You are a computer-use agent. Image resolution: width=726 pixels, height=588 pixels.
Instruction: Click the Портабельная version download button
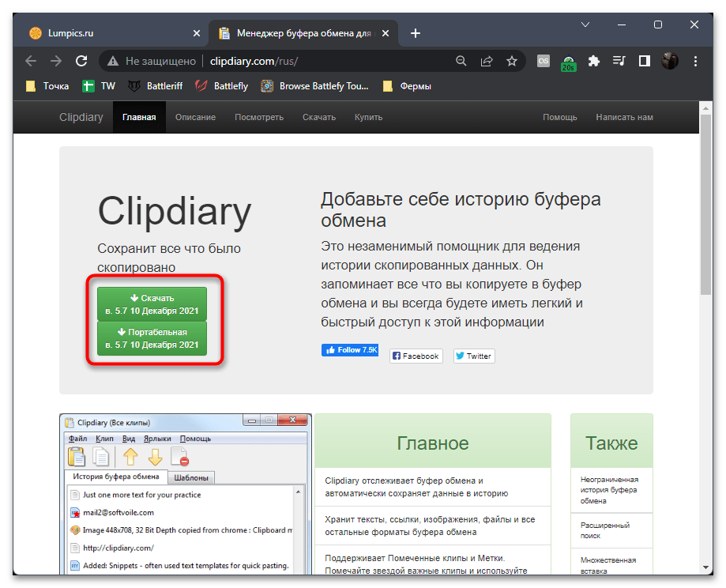pos(152,338)
